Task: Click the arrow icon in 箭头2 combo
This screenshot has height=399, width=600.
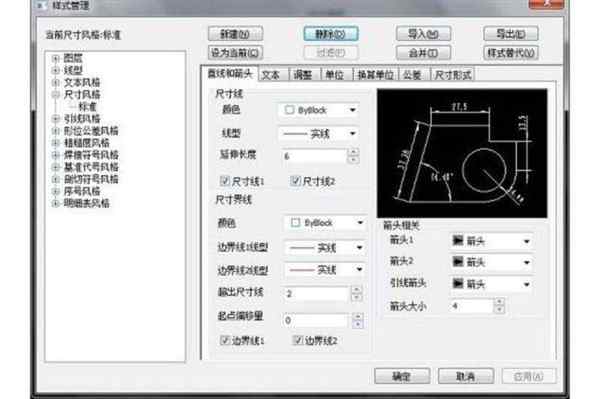Action: coord(458,262)
